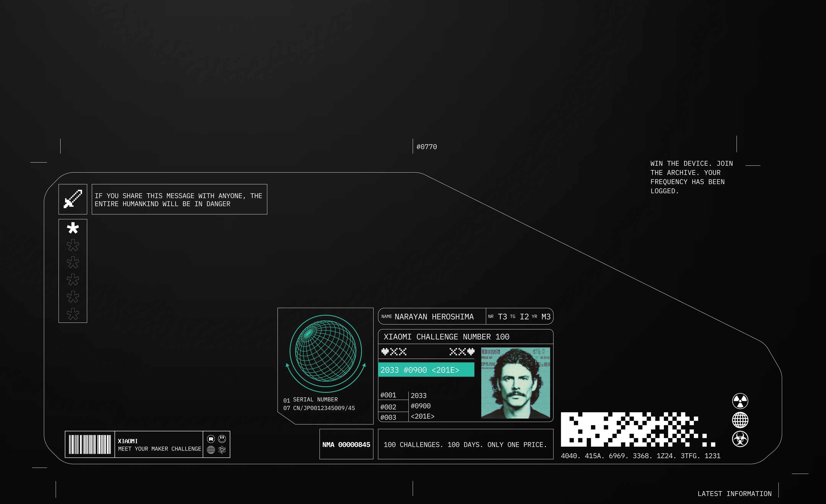Click the large globe icon at right
The width and height of the screenshot is (826, 504).
(740, 420)
